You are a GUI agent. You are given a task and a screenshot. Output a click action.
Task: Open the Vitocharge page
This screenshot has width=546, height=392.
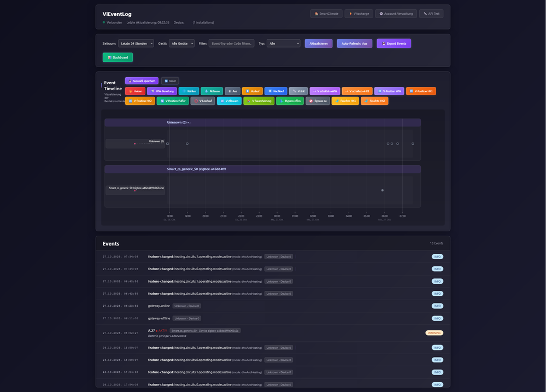[359, 14]
